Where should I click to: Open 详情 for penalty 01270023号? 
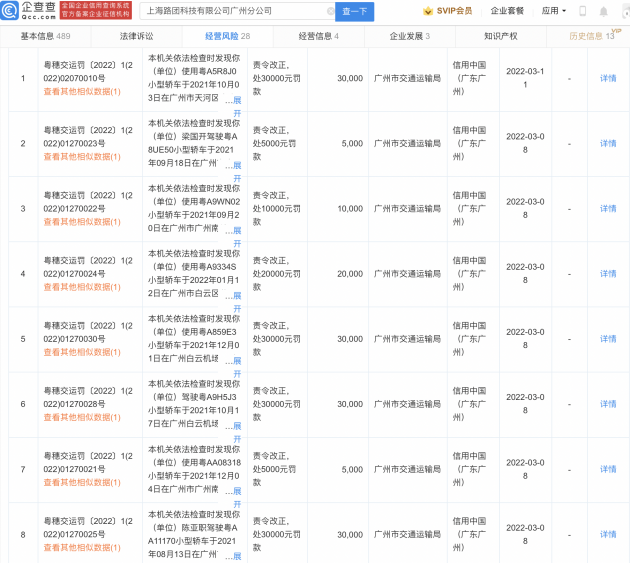click(x=608, y=143)
